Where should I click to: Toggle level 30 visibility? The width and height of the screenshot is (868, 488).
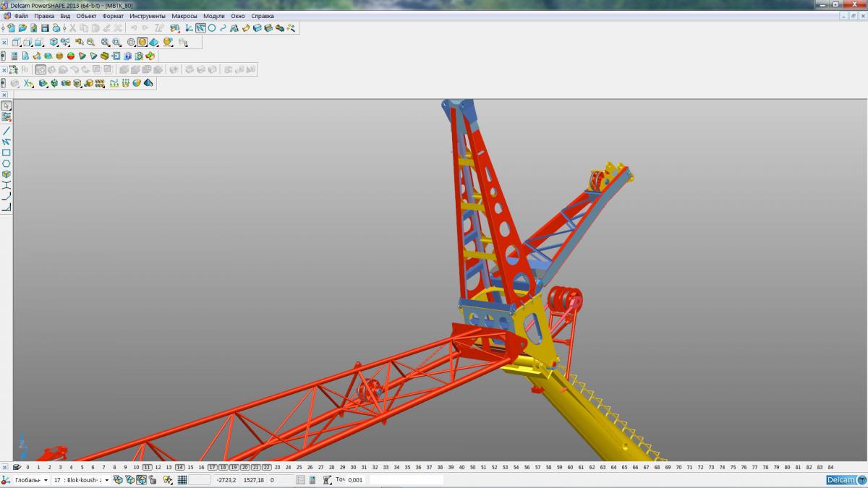[353, 467]
